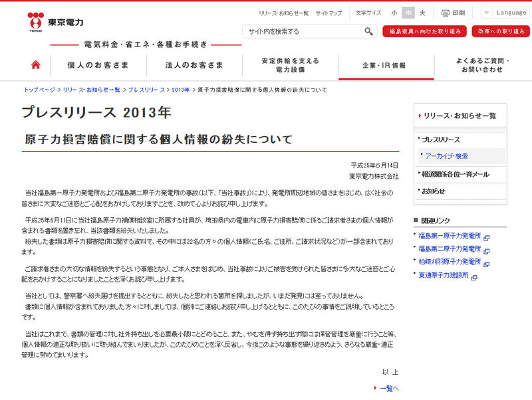Click the home icon in navigation bar

click(36, 65)
